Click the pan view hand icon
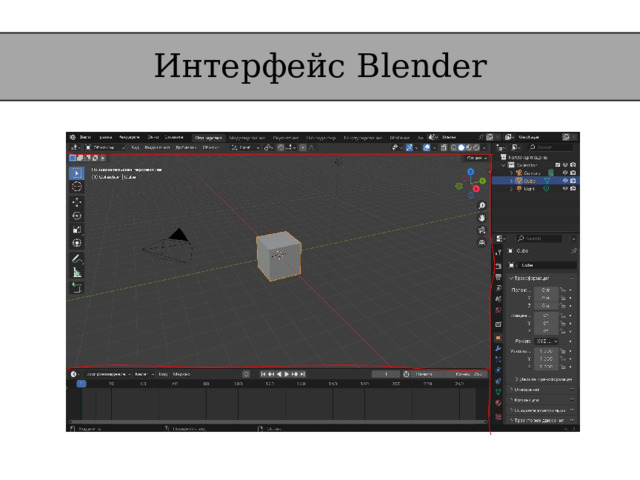Viewport: 640px width, 480px height. 482,218
